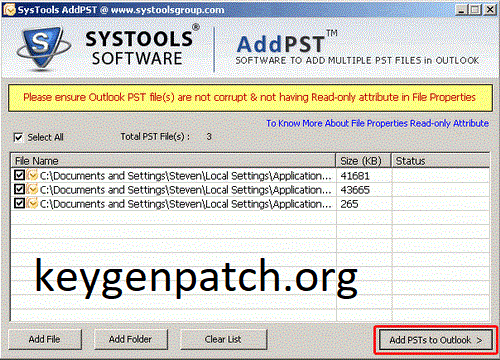
Task: Click the SysTools shield logo
Action: 43,48
